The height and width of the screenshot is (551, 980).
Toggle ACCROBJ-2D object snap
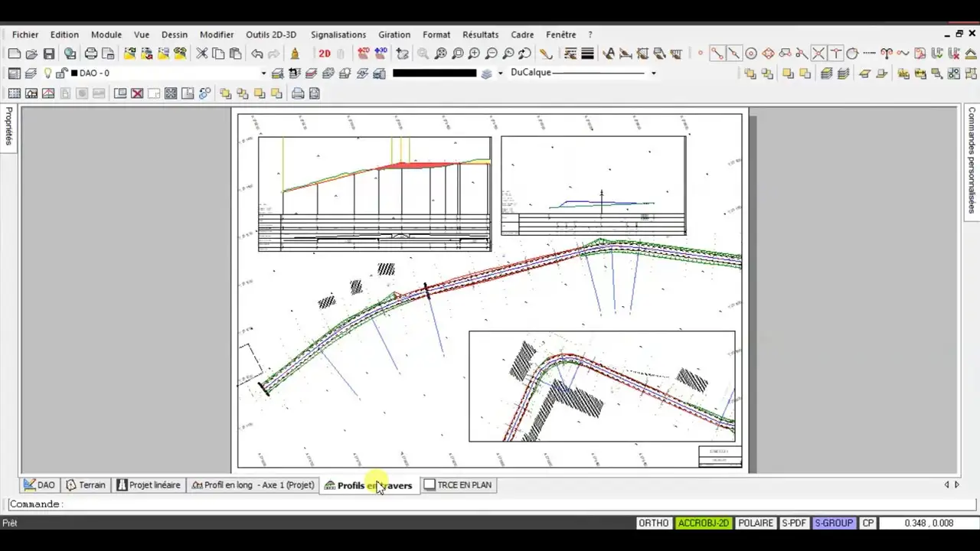[x=704, y=523]
